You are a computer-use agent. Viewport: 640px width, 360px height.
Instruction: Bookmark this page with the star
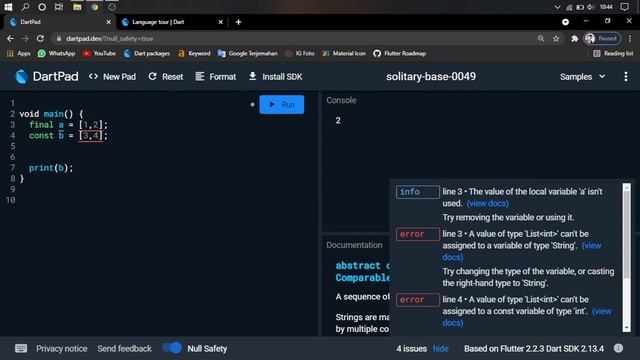(556, 38)
